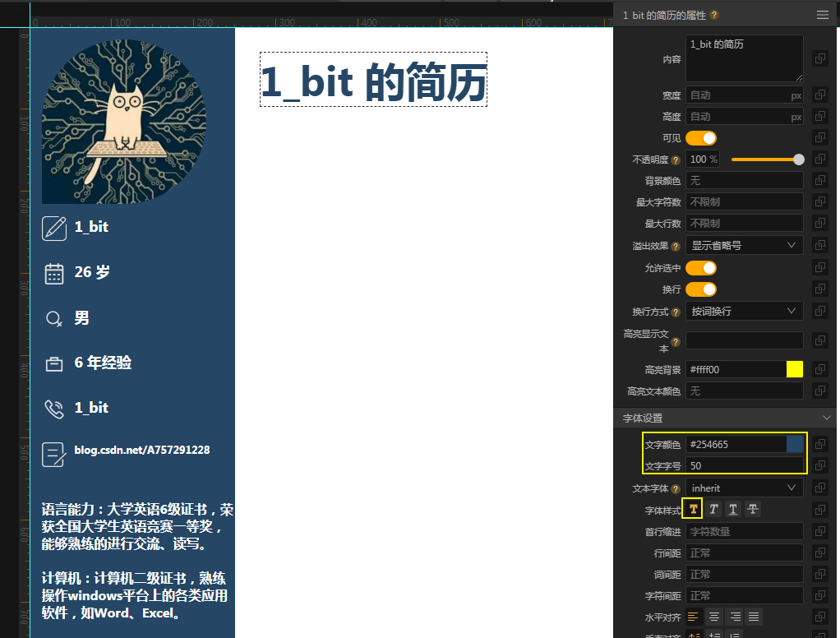Click link icon beside 最大字符数 field
Viewport: 840px width, 638px height.
click(819, 202)
